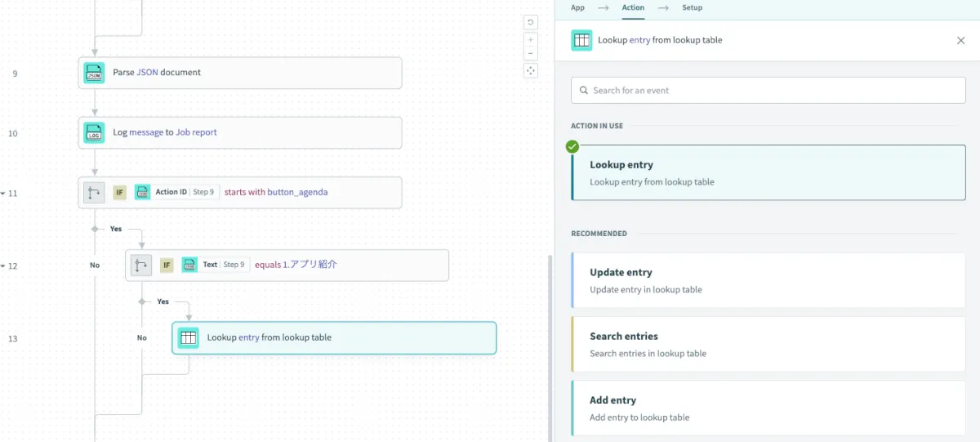Click the entry link in panel title
Image resolution: width=980 pixels, height=442 pixels.
click(640, 40)
